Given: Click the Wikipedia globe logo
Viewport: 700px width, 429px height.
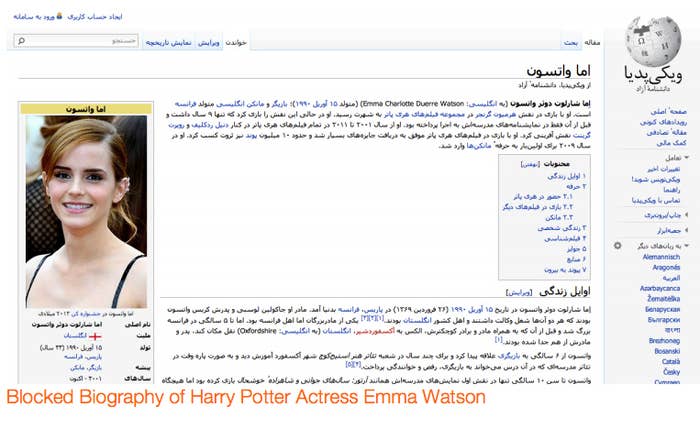Looking at the screenshot, I should point(654,42).
